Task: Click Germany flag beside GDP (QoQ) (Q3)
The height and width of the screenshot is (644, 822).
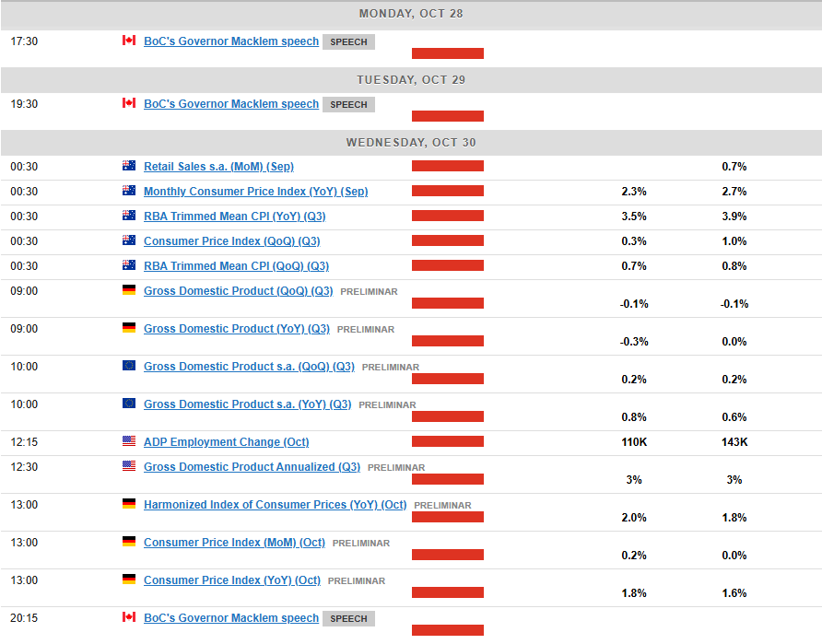Action: (x=129, y=290)
